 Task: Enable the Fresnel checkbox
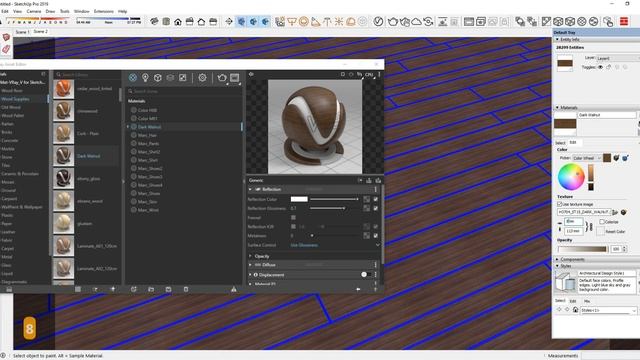[293, 218]
